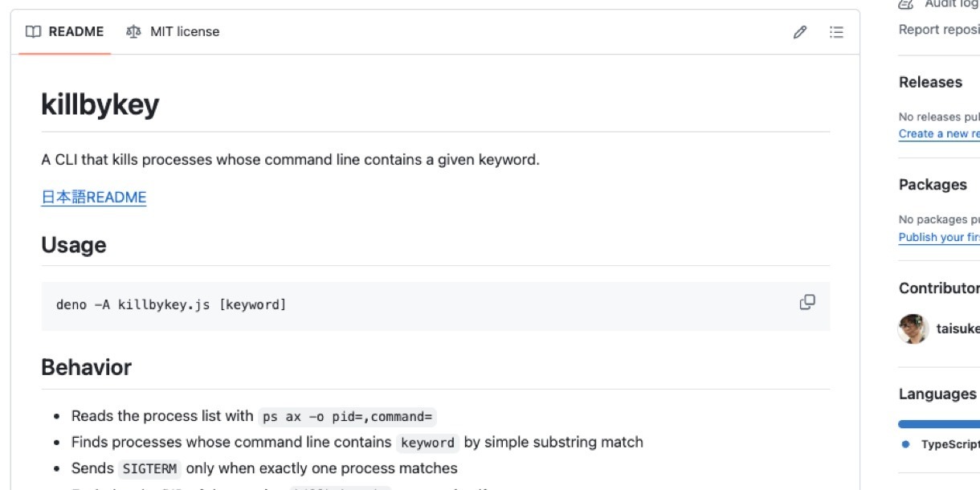This screenshot has width=980, height=490.
Task: Click the contributor avatar image
Action: (913, 329)
